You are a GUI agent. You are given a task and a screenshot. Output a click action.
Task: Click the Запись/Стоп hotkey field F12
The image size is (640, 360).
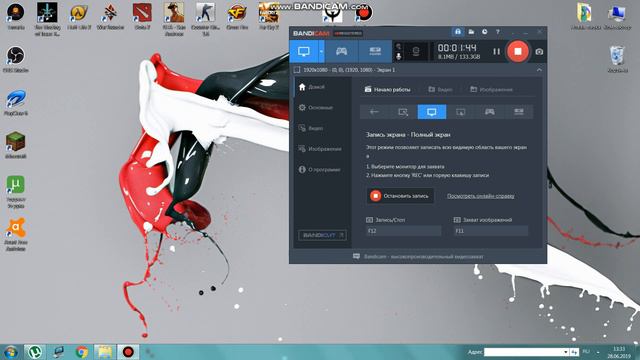403,231
